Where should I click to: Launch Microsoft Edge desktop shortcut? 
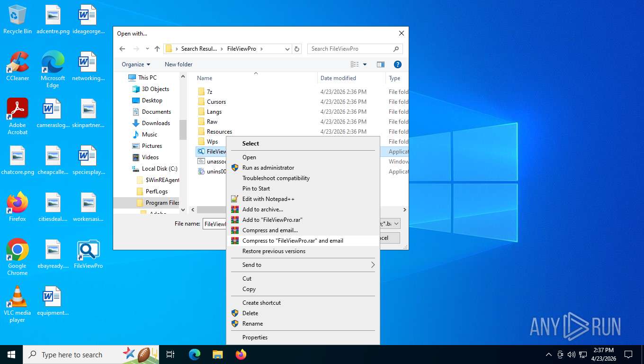(x=53, y=70)
